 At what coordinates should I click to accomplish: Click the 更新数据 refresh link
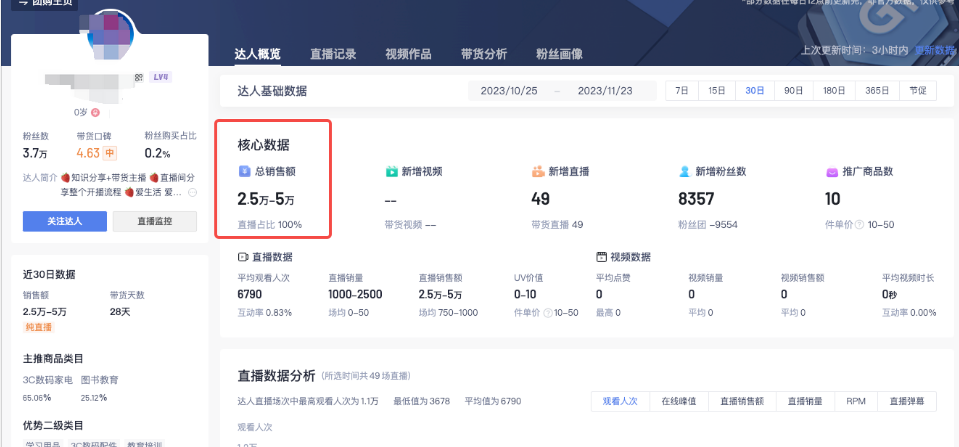click(x=934, y=50)
